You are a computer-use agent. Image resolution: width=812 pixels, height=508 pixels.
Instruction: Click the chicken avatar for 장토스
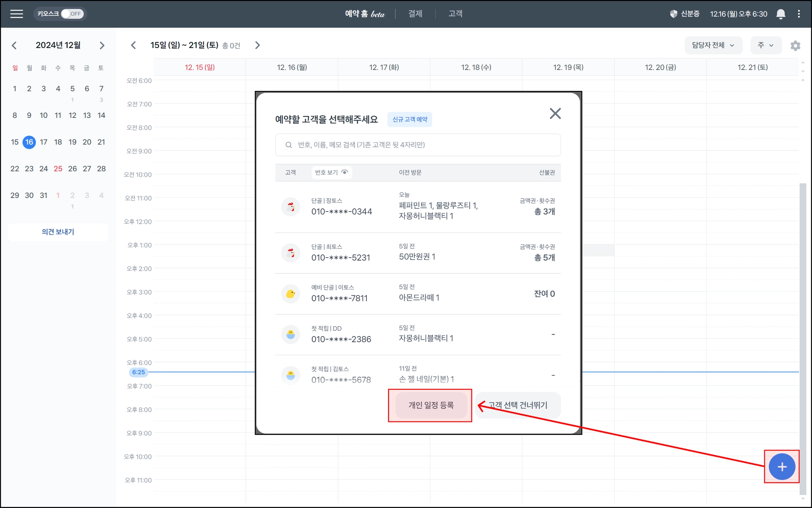[x=291, y=207]
